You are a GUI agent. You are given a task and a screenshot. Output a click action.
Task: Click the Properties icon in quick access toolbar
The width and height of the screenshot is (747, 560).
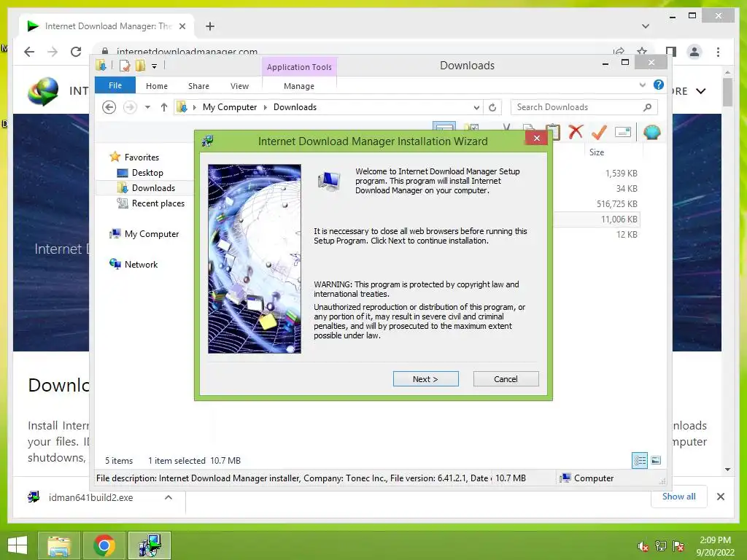[x=125, y=66]
